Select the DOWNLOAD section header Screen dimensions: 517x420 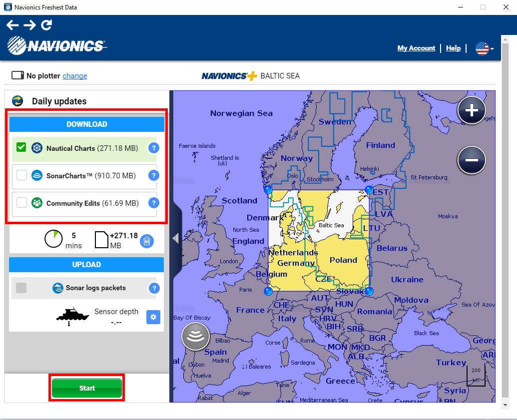tap(87, 124)
